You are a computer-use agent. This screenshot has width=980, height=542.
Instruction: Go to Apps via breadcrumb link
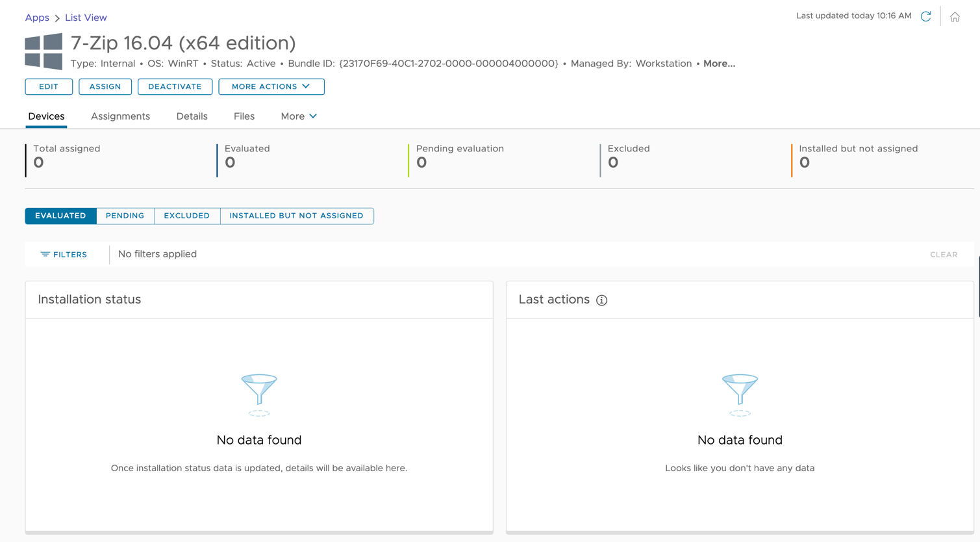tap(37, 18)
